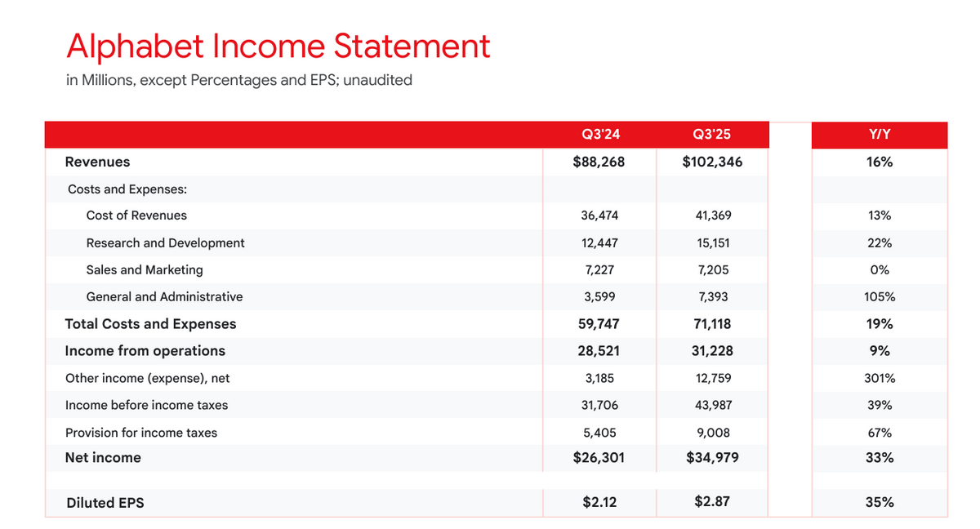Click the $2.87 diluted EPS value
Viewport: 980px width, 529px height.
(712, 502)
